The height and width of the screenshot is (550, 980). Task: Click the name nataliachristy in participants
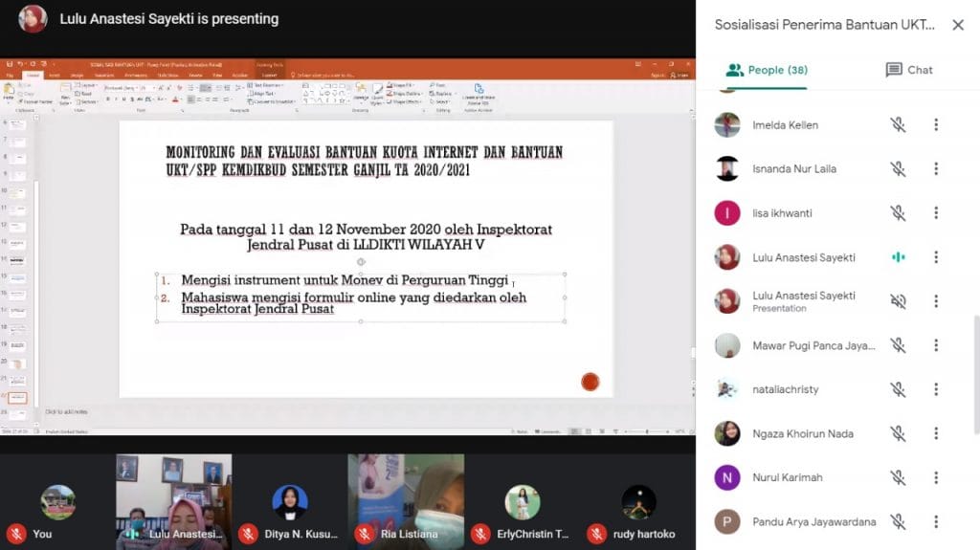pos(785,389)
